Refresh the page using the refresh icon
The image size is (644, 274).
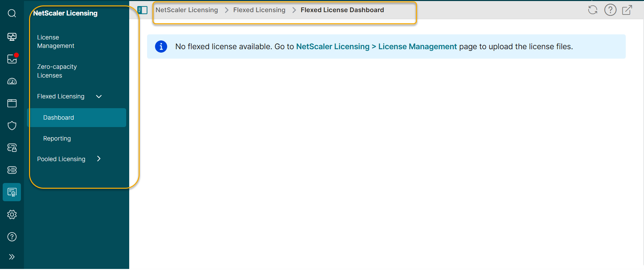pos(593,10)
